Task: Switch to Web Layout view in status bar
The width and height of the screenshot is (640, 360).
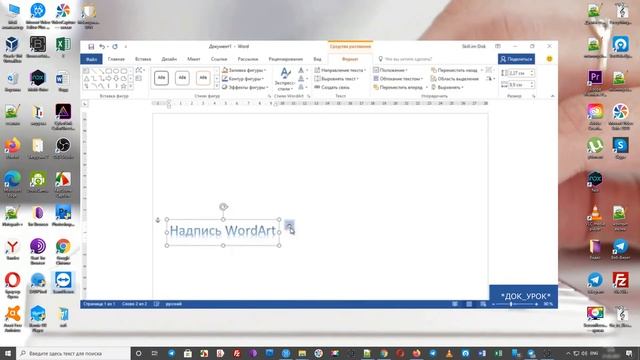Action: pos(483,304)
